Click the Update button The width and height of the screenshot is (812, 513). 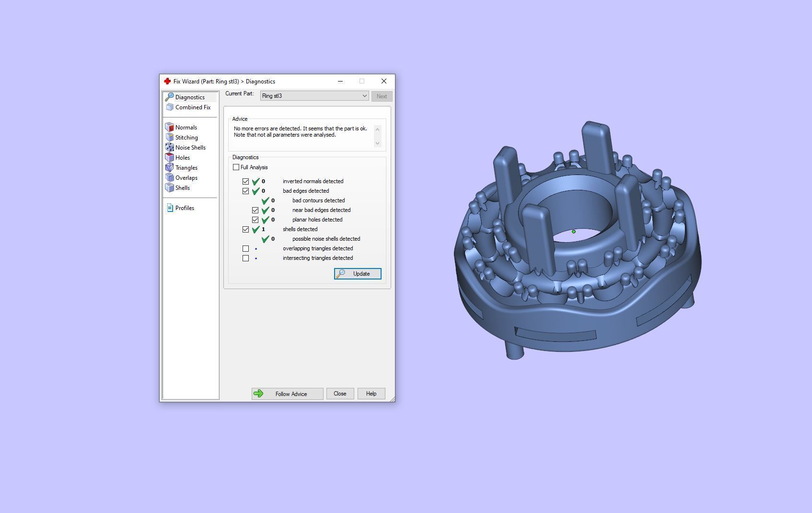click(358, 274)
